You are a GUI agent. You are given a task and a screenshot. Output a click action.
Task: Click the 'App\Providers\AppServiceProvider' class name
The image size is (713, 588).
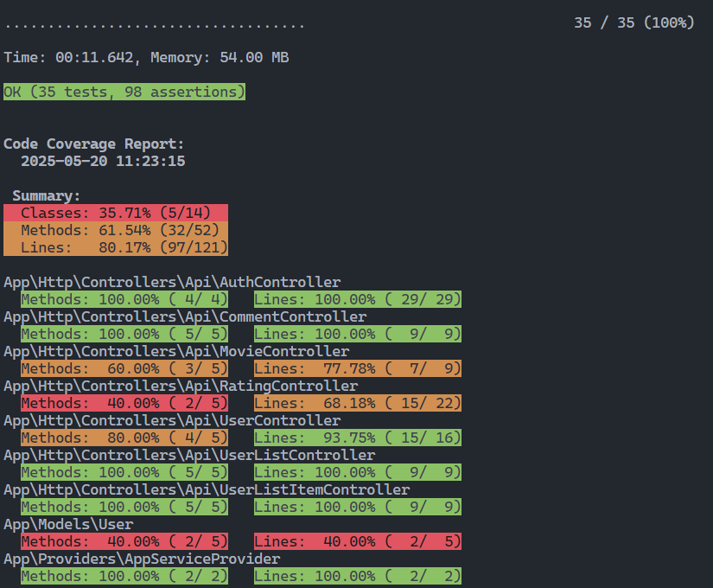tap(142, 559)
